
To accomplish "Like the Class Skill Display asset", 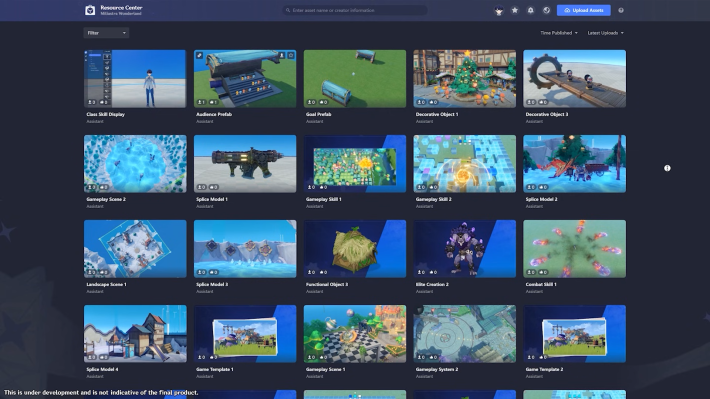I will tap(104, 102).
